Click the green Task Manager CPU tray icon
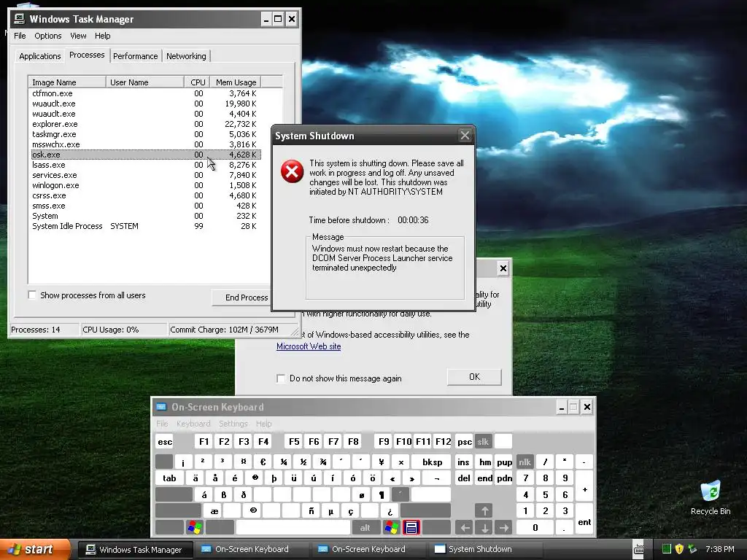Viewport: 747px width, 560px height. (667, 549)
